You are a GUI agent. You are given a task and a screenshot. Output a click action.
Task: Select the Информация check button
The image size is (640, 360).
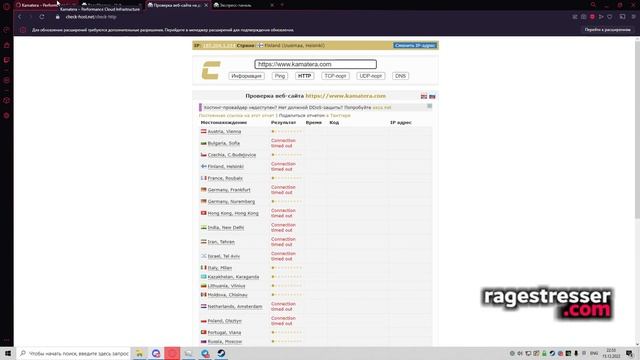click(247, 76)
